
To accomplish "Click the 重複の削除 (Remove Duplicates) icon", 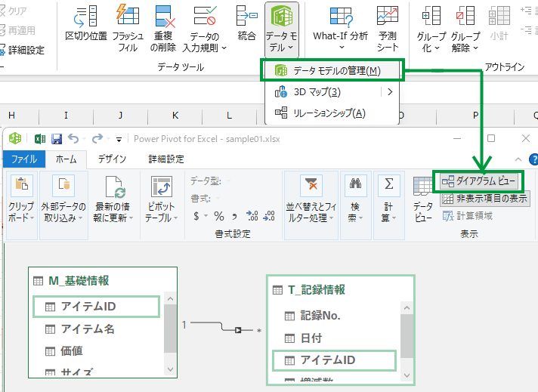I will (164, 17).
